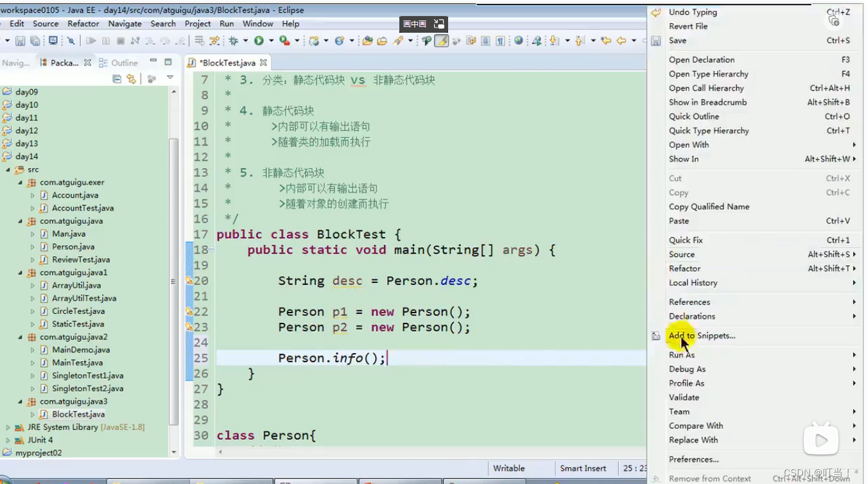Viewport: 868px width, 484px height.
Task: Collapse the src folder
Action: (8, 169)
